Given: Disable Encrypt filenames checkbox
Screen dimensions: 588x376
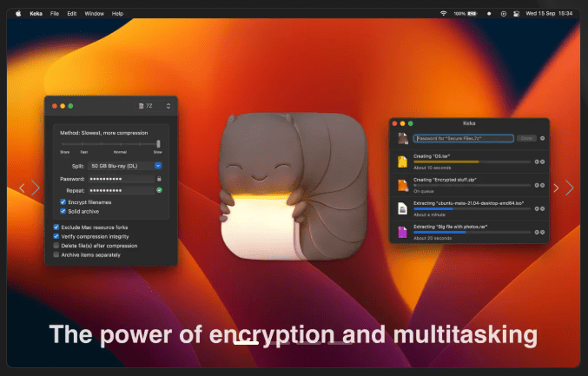Looking at the screenshot, I should coord(63,202).
